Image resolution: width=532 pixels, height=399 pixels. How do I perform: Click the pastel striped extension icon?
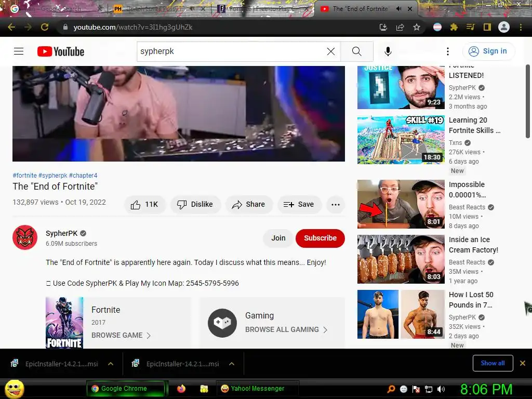pyautogui.click(x=437, y=27)
